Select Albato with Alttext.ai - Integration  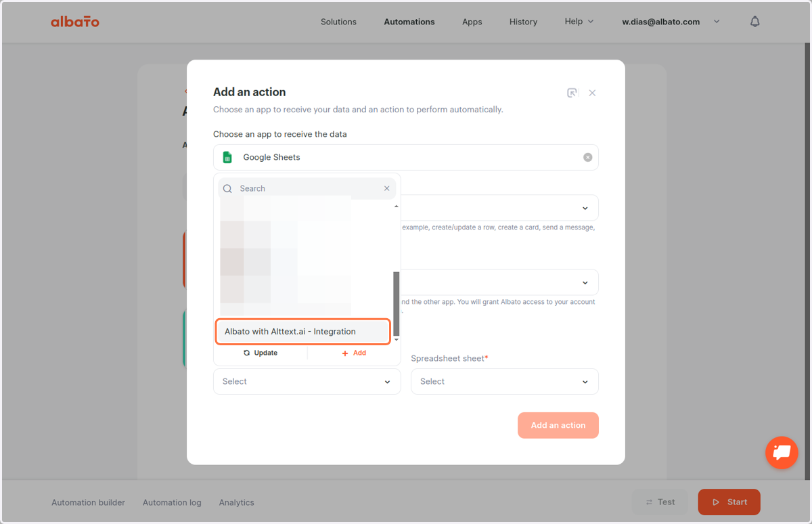tap(303, 332)
